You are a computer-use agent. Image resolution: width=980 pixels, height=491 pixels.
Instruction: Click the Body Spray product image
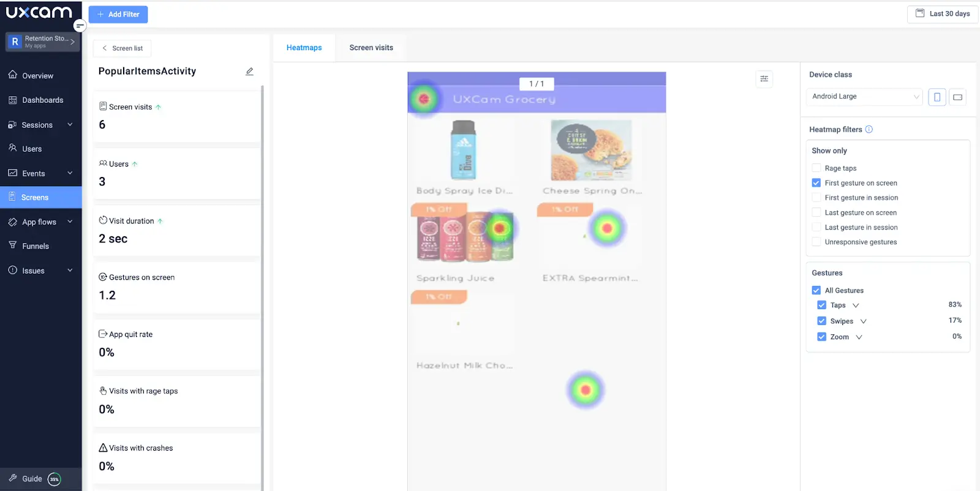464,149
